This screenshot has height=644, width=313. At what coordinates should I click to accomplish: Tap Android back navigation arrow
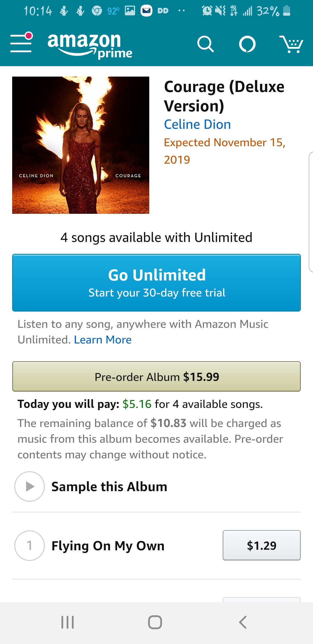point(243,622)
